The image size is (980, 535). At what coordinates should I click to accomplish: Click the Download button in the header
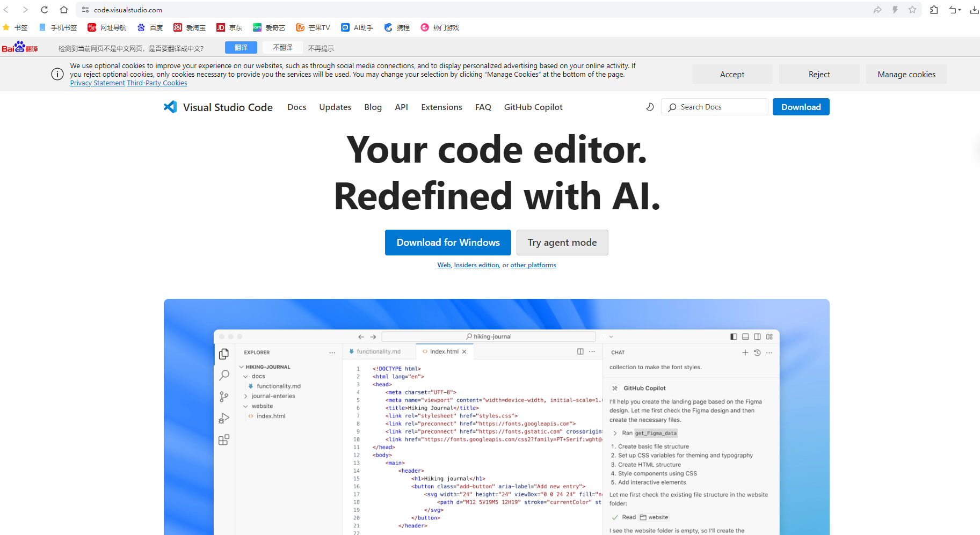pos(801,107)
